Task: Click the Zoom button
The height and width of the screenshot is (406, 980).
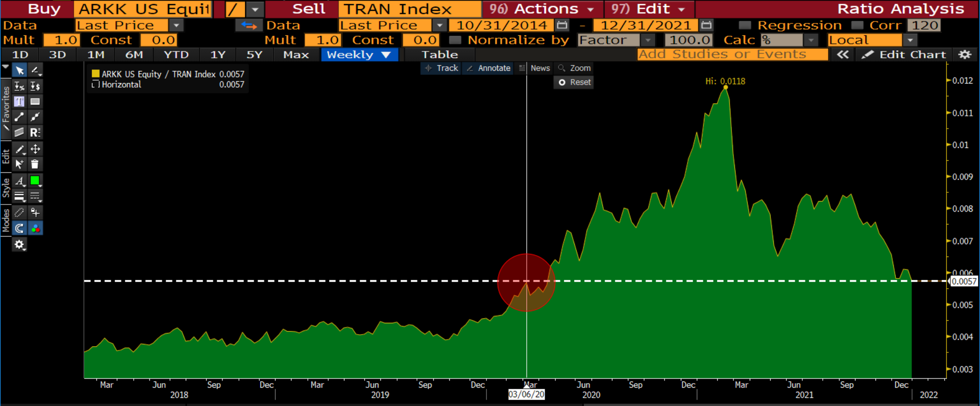Action: click(574, 68)
